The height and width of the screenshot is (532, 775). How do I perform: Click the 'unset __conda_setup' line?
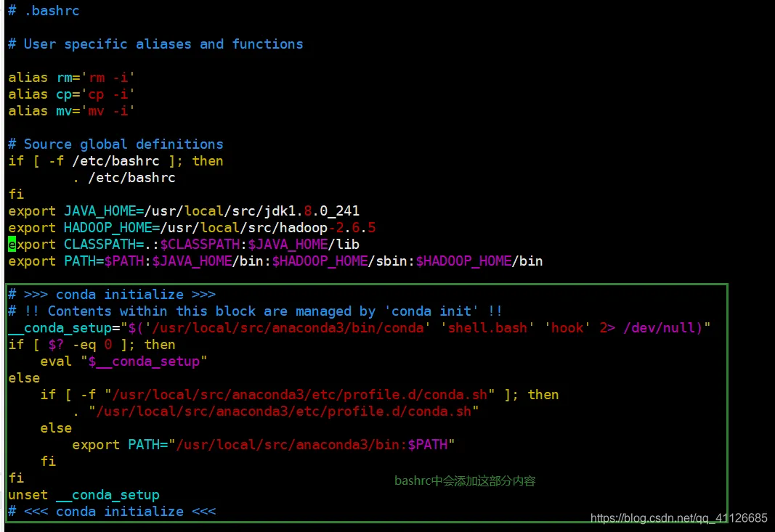click(84, 494)
